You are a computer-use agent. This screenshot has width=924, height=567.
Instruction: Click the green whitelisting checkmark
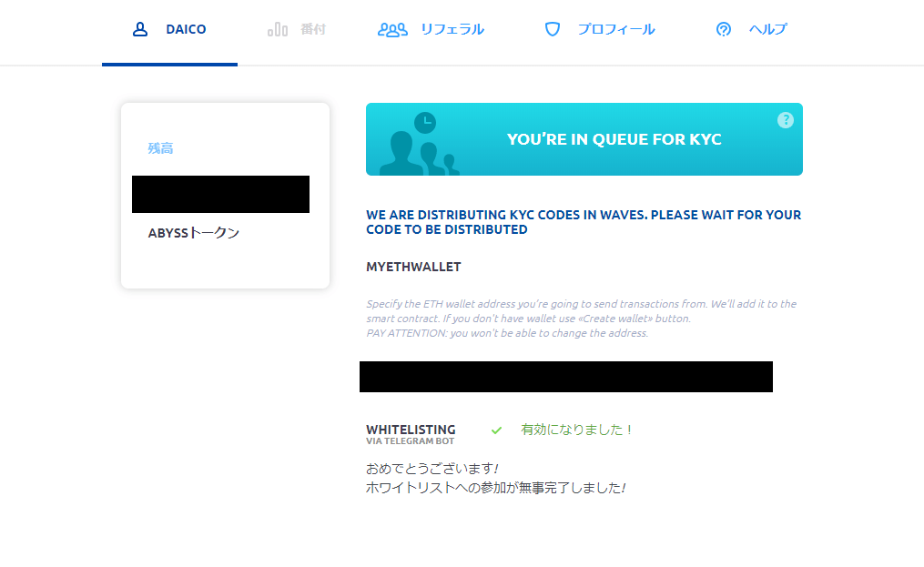tap(497, 430)
